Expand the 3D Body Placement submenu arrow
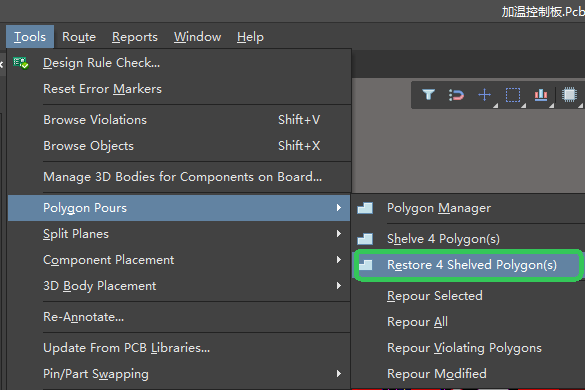The image size is (585, 390). 338,286
